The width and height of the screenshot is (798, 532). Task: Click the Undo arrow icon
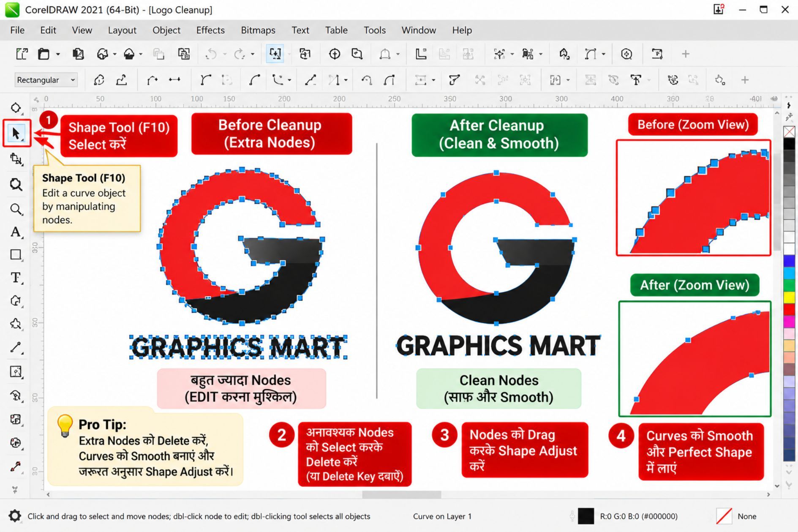pos(211,54)
